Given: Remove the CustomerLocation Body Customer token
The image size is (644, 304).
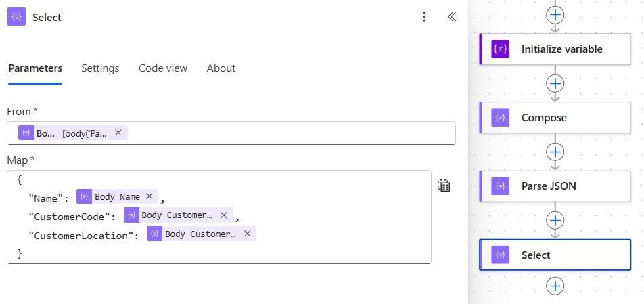Looking at the screenshot, I should pyautogui.click(x=248, y=234).
